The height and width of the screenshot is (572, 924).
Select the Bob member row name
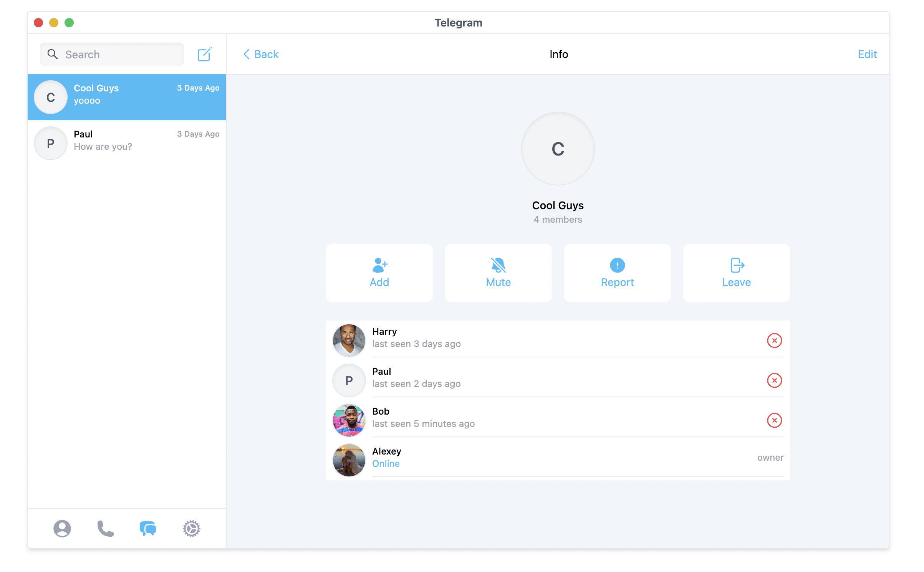point(381,411)
